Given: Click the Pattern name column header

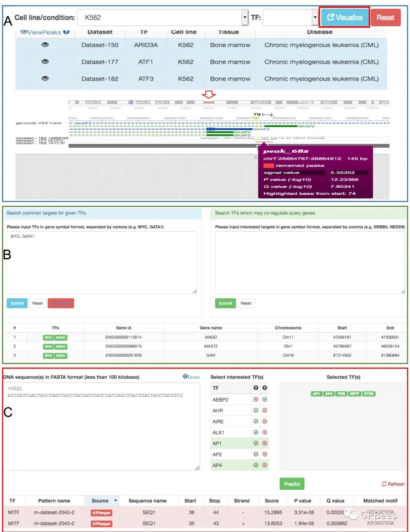Looking at the screenshot, I should [54, 501].
